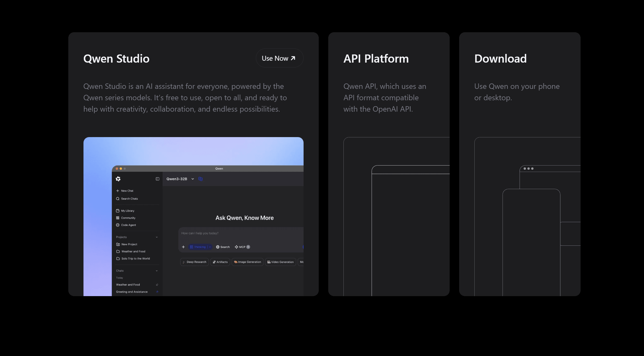Open My Library from the sidebar
The width and height of the screenshot is (644, 356).
[125, 211]
